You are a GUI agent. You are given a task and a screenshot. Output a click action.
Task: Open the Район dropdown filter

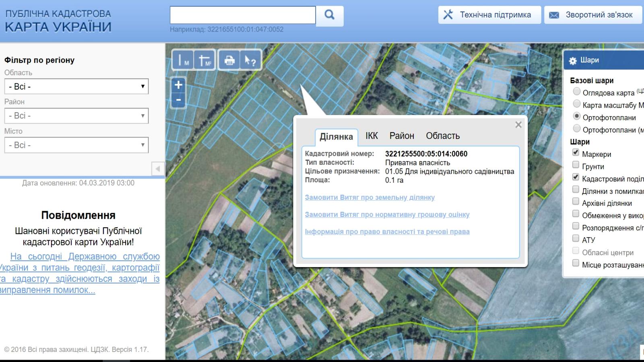(x=76, y=116)
